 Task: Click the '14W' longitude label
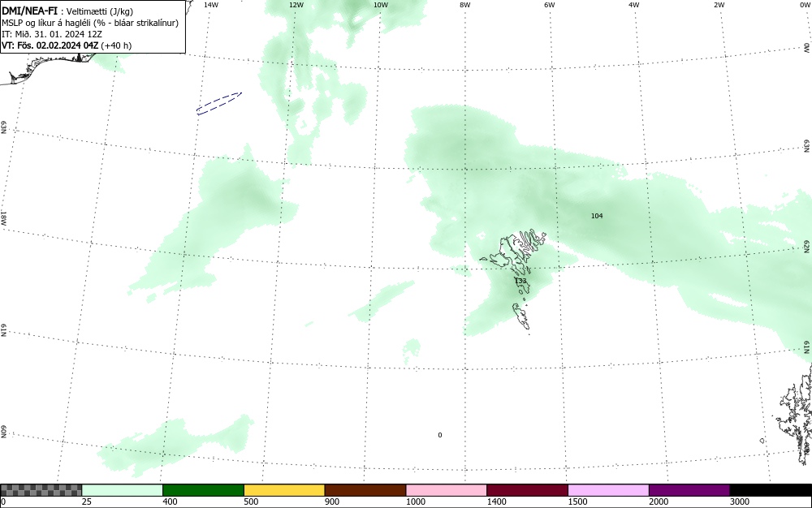[211, 5]
